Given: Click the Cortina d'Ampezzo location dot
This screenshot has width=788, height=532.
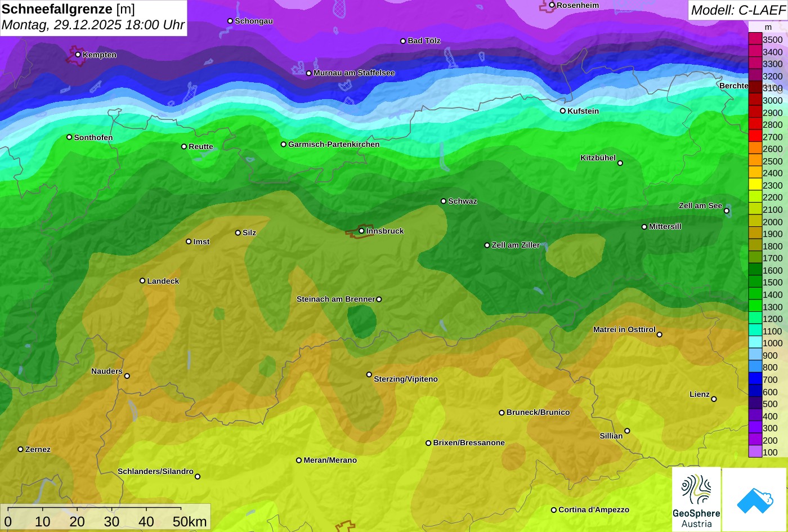Looking at the screenshot, I should tap(553, 510).
